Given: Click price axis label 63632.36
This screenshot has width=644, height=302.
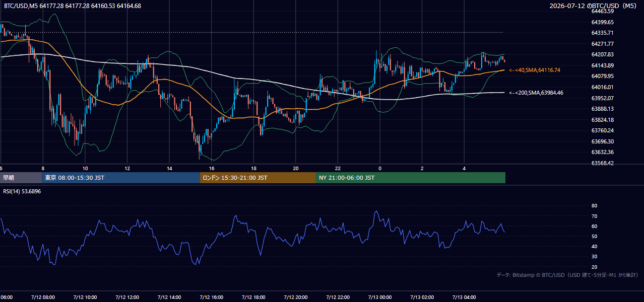Looking at the screenshot, I should click(x=602, y=152).
